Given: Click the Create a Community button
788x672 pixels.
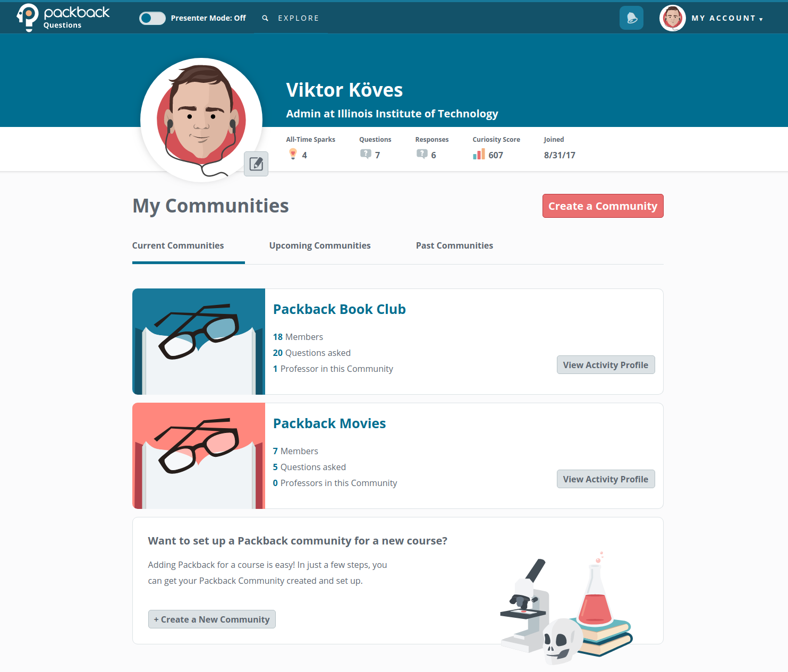Looking at the screenshot, I should click(603, 206).
